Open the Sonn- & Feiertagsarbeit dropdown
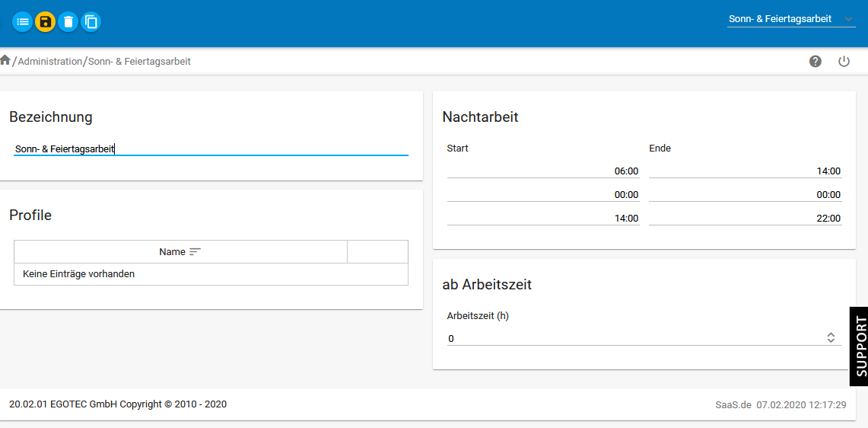Image resolution: width=868 pixels, height=428 pixels. (791, 19)
